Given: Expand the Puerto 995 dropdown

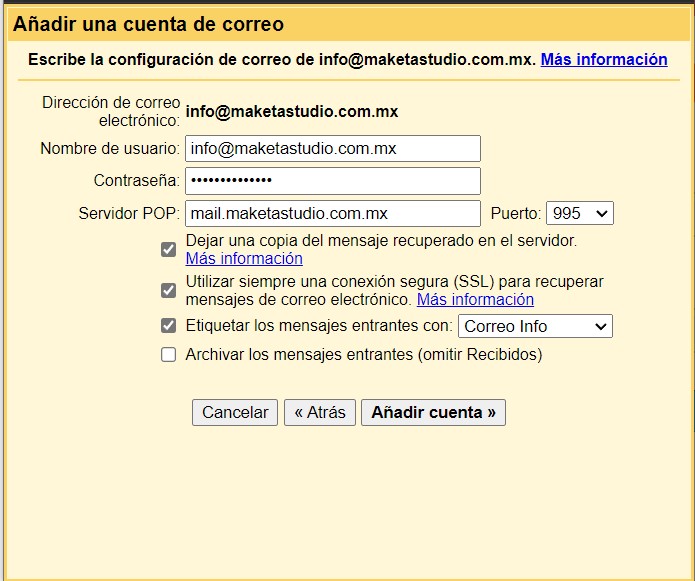Looking at the screenshot, I should (x=580, y=214).
